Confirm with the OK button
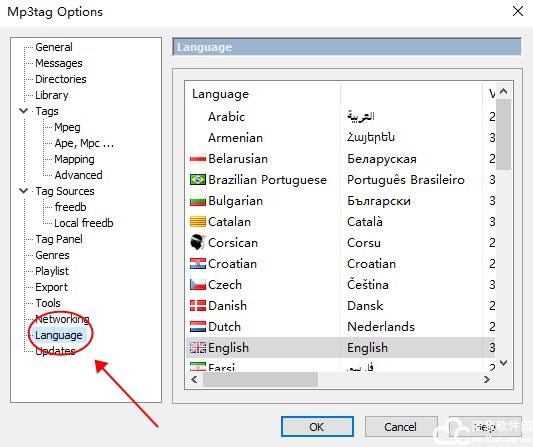 (x=317, y=427)
